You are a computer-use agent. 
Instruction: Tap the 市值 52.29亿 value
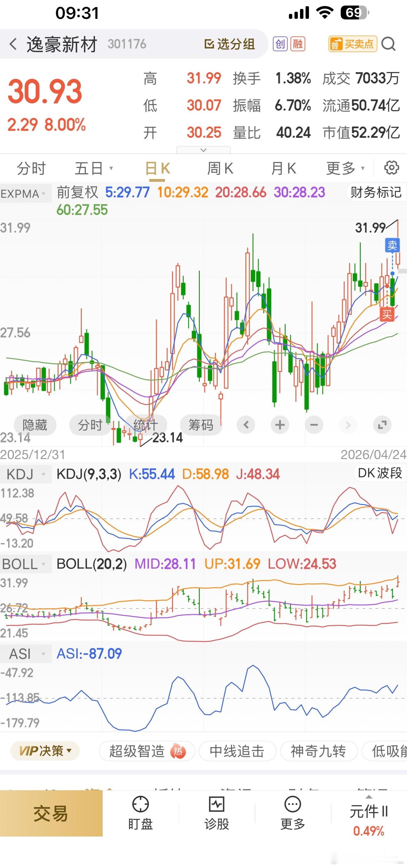click(375, 132)
